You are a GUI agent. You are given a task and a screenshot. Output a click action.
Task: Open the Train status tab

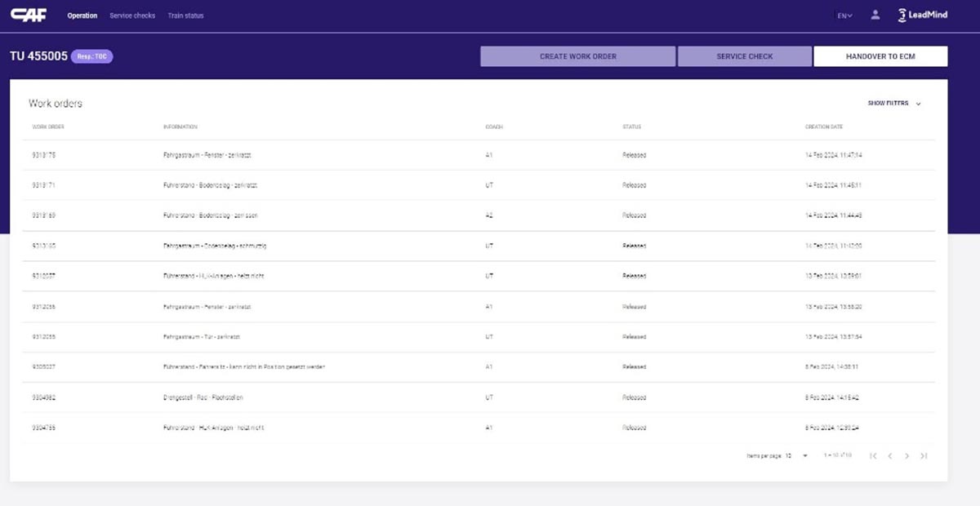[x=185, y=16]
